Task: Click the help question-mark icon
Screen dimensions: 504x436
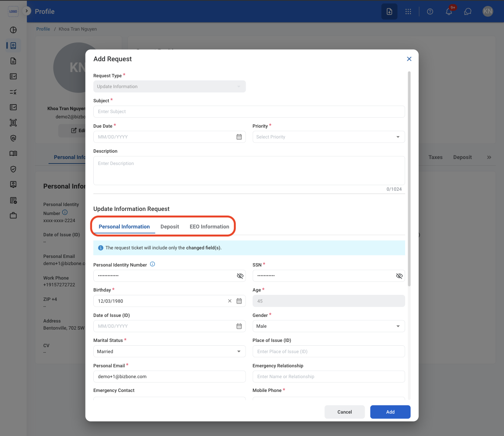Action: click(430, 12)
